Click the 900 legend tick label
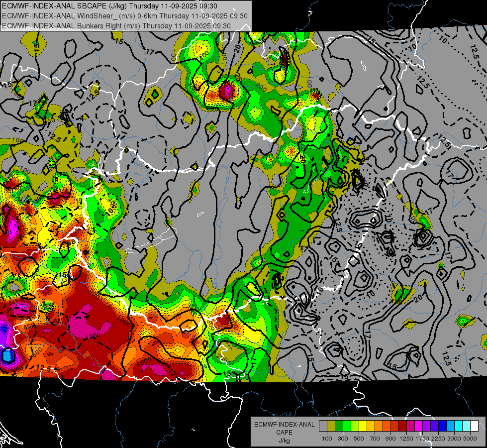 [390, 439]
